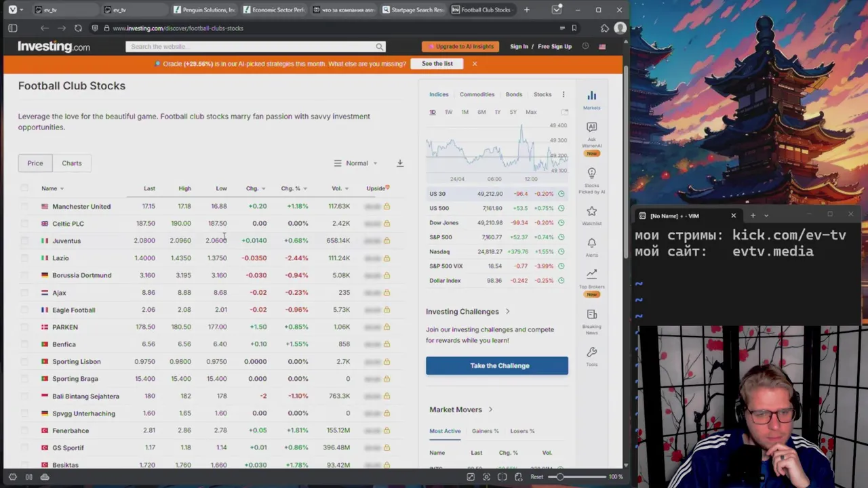The image size is (868, 488).
Task: Tick the checkbox for Celtic PLC
Action: (24, 224)
